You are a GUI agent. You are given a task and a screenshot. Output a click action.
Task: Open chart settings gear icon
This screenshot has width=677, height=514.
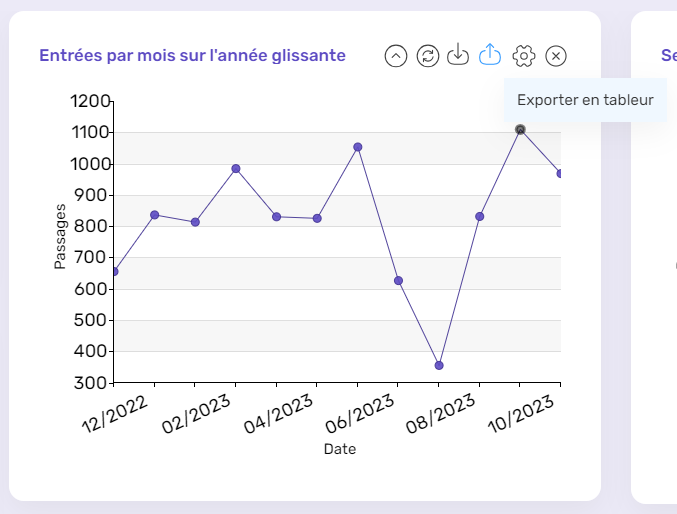[x=523, y=56]
